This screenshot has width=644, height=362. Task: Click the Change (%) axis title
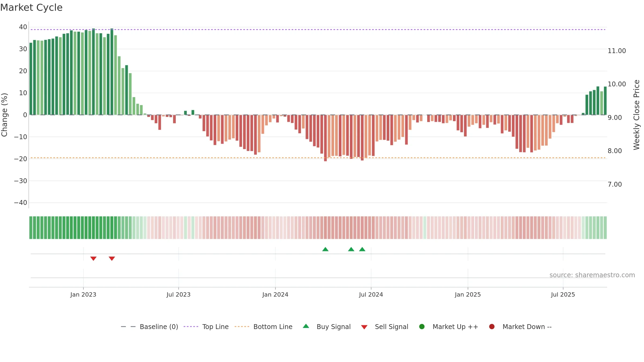tap(4, 115)
